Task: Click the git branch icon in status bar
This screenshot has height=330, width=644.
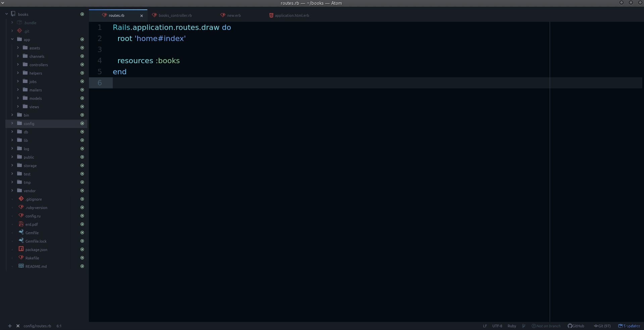Action: [x=524, y=326]
